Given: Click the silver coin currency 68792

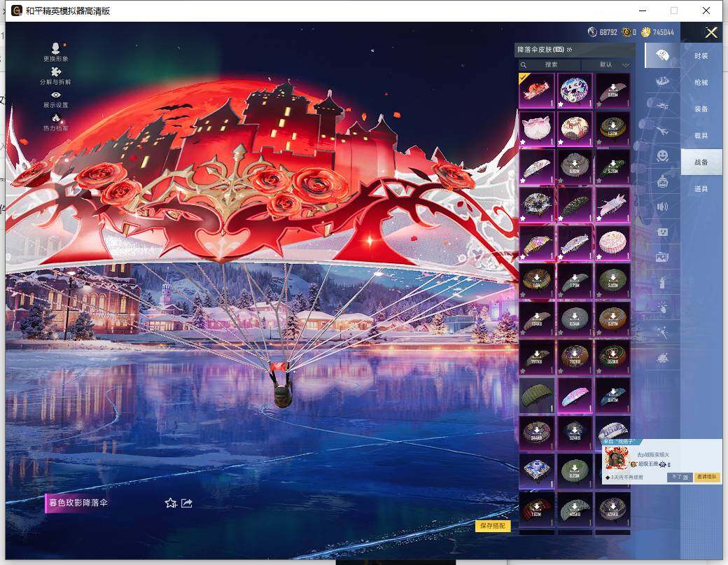Looking at the screenshot, I should tap(602, 32).
